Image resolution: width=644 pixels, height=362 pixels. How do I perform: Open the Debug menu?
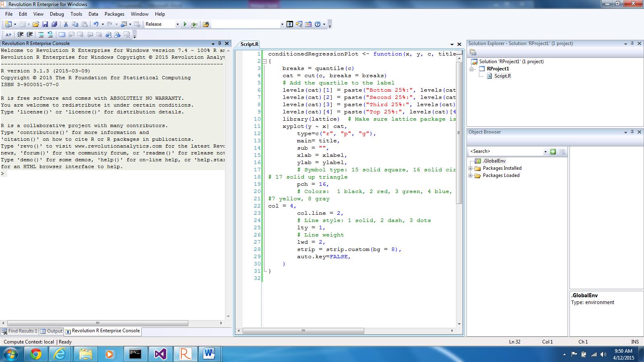click(x=57, y=14)
